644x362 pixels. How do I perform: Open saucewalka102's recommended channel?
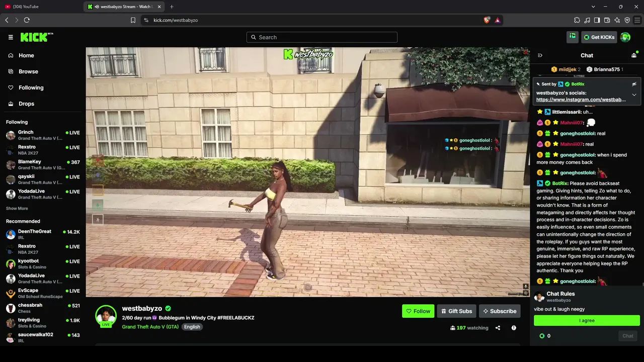[43, 337]
